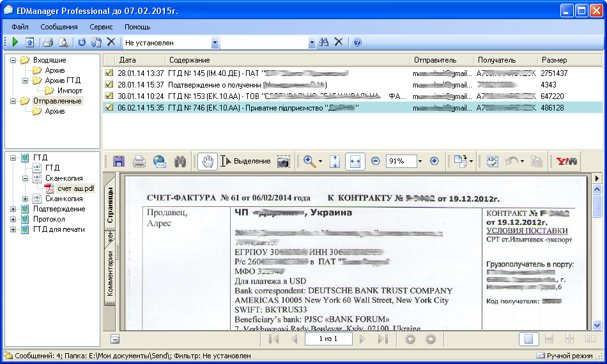
Task: Save the PDF with the floppy disk icon
Action: point(119,162)
